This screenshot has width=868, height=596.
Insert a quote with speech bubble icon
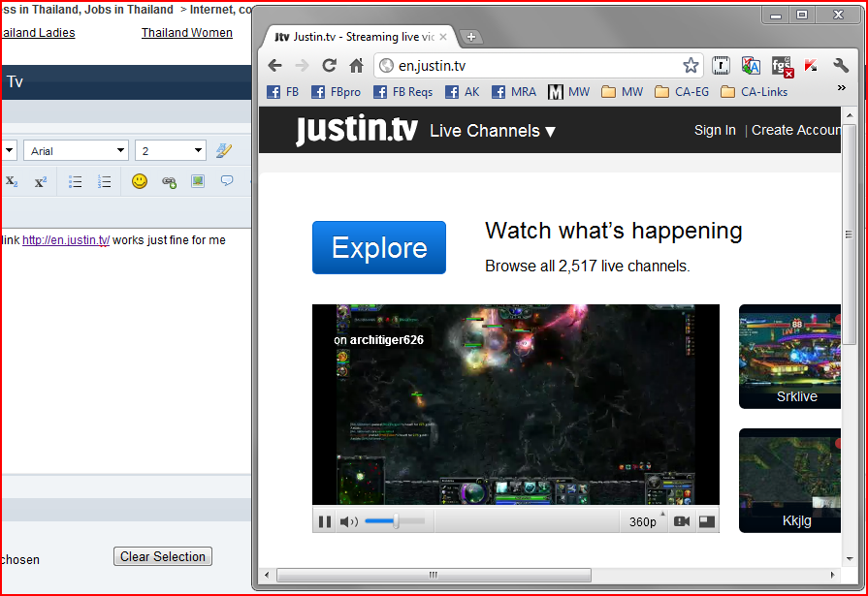(227, 181)
